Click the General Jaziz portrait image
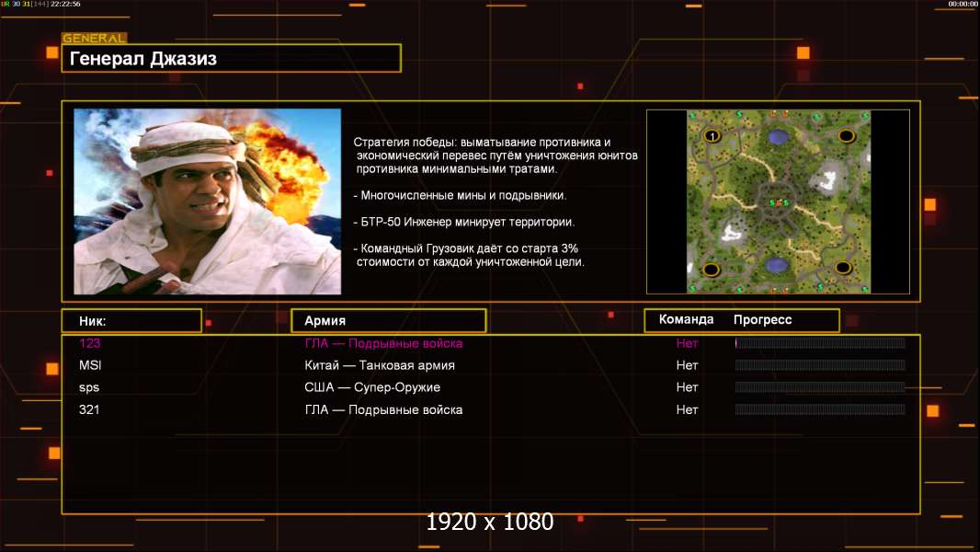The image size is (980, 552). click(207, 201)
